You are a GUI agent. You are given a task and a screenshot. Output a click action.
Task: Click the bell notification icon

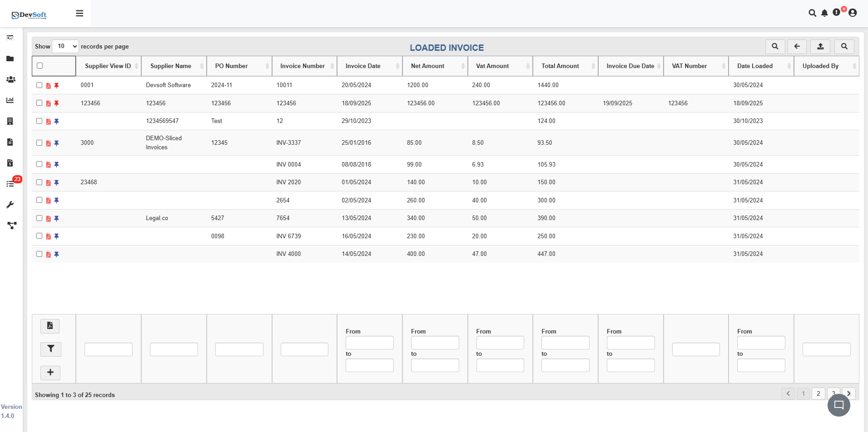(824, 13)
